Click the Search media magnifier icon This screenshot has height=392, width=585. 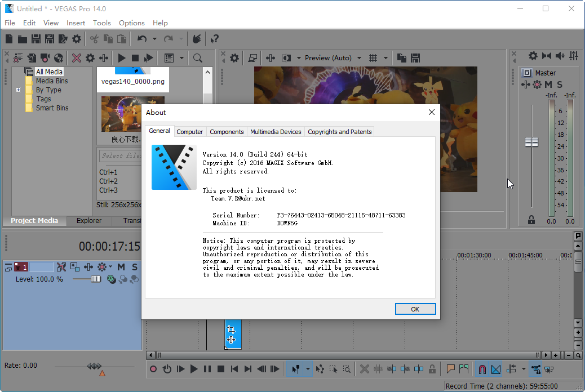[198, 58]
